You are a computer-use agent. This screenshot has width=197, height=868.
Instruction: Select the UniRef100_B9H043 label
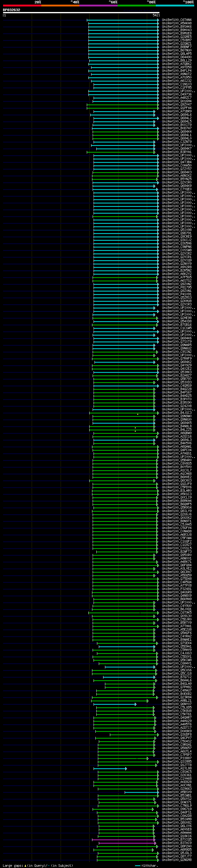coord(177,30)
